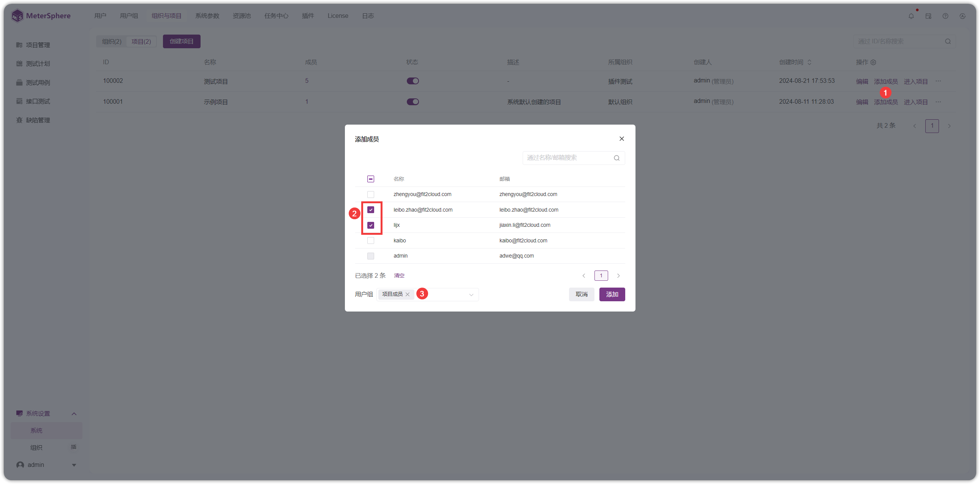Image resolution: width=980 pixels, height=484 pixels.
Task: Check the kaibo member checkbox
Action: [371, 240]
